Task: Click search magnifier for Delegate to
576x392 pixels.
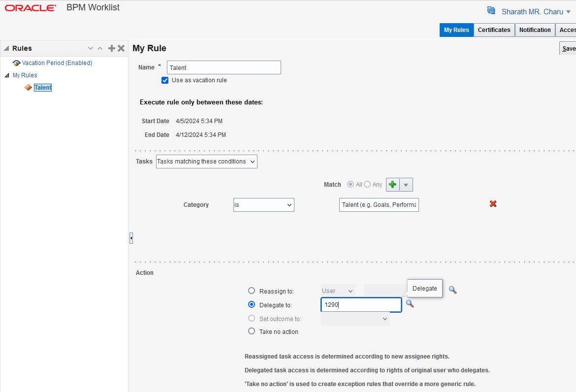Action: [x=410, y=304]
